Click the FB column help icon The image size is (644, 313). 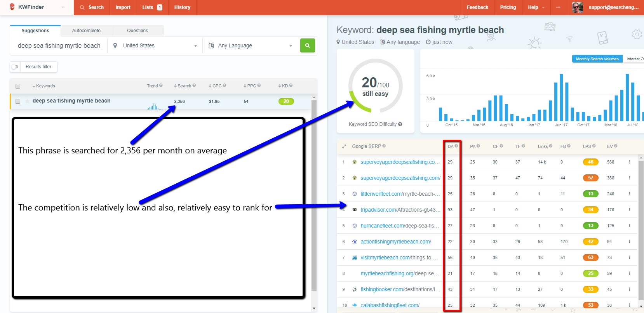point(569,146)
